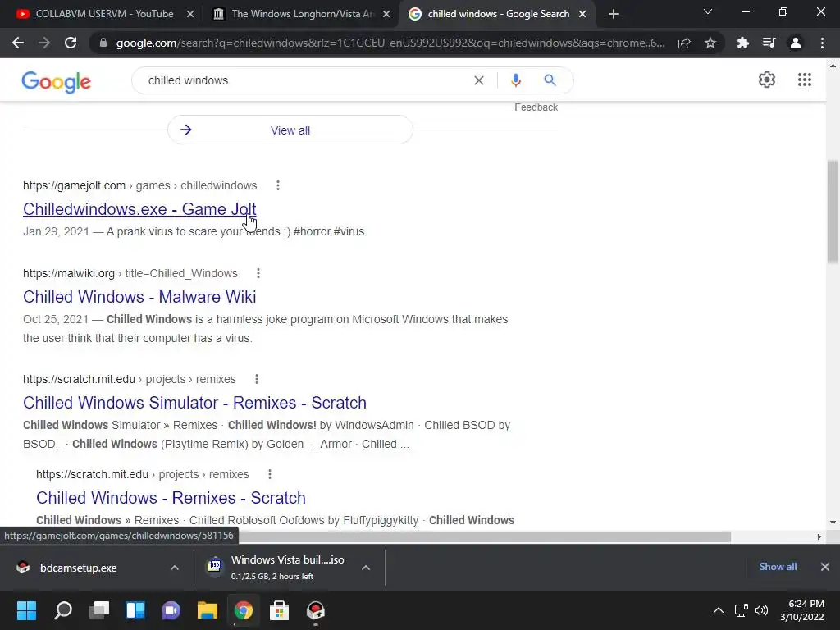
Task: Click the vertical page scrollbar thumb
Action: tap(833, 212)
